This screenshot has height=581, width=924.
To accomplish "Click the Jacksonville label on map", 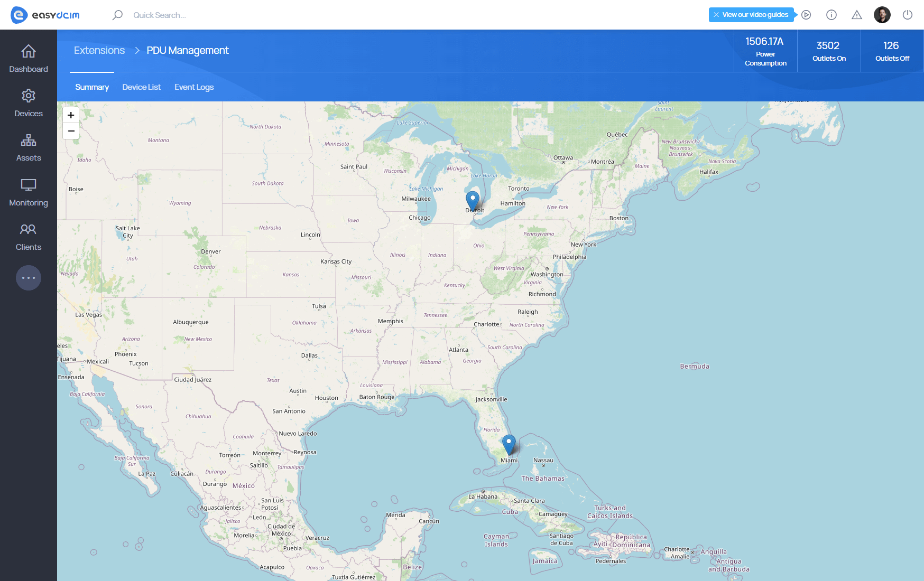I will tap(491, 399).
